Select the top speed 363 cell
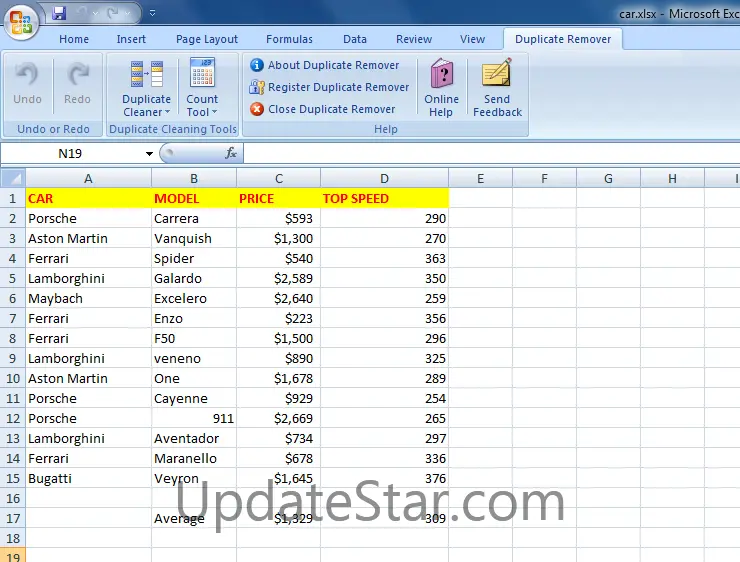740x562 pixels. pos(385,259)
